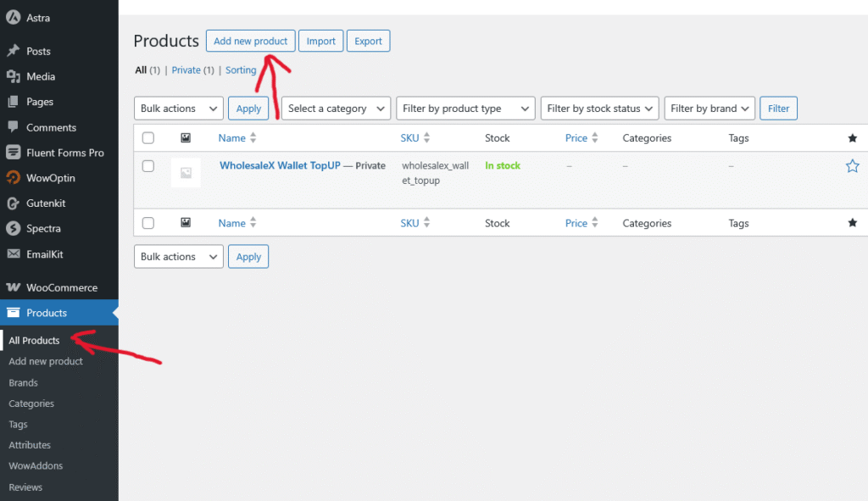This screenshot has width=868, height=501.
Task: Click the Astra logo icon in sidebar
Action: coord(13,18)
